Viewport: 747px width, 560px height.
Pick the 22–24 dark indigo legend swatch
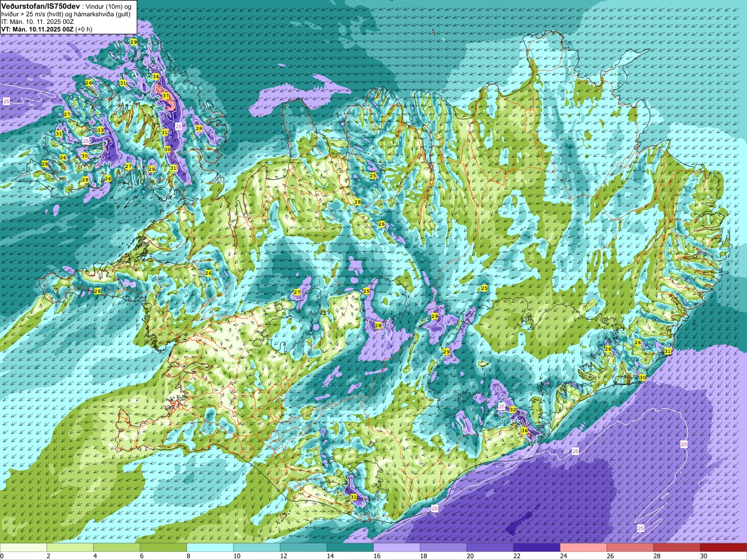click(x=537, y=548)
